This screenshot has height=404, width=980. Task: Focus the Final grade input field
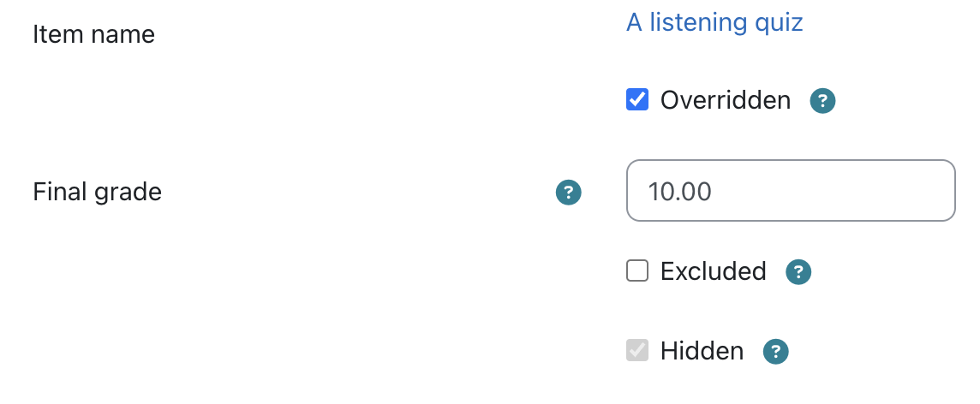point(791,191)
